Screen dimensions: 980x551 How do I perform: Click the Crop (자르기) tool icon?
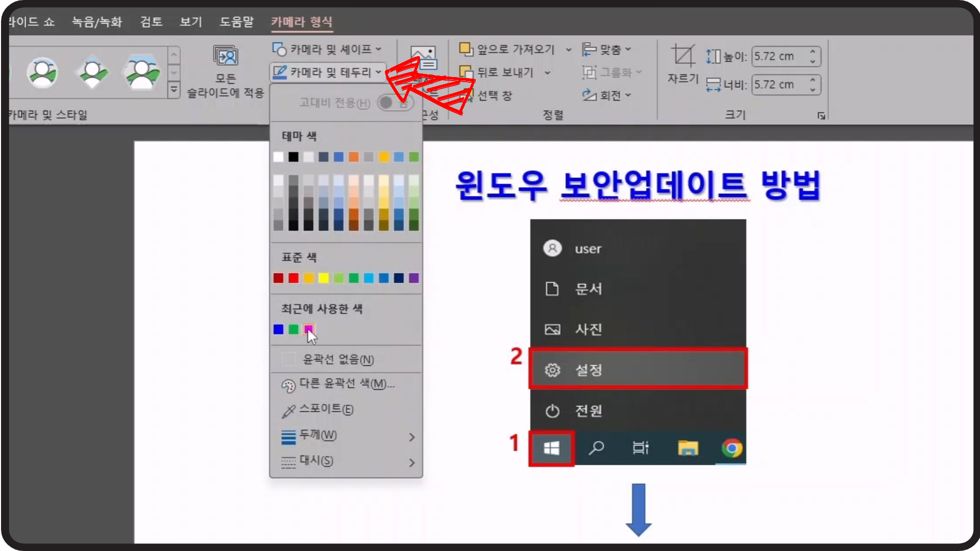[x=683, y=56]
